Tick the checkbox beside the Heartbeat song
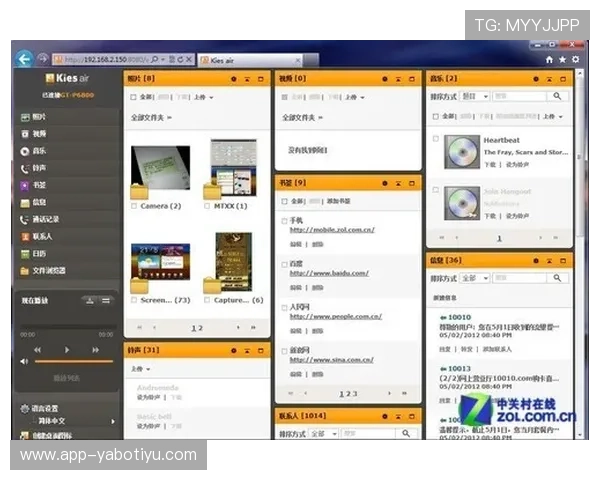 [435, 139]
